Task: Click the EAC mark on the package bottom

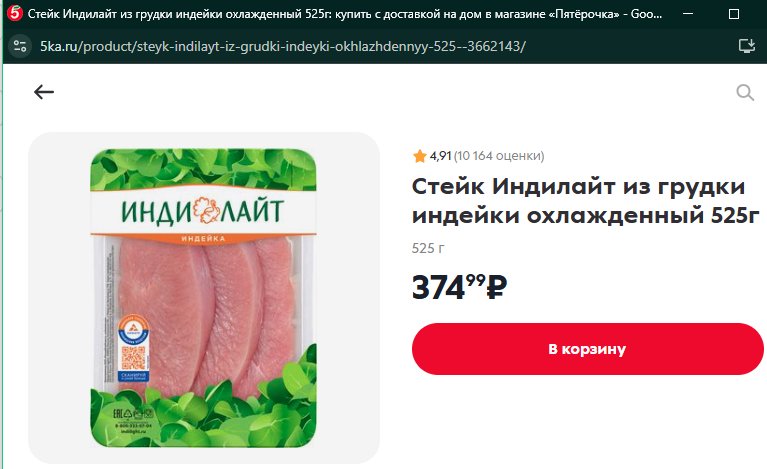Action: tap(118, 414)
